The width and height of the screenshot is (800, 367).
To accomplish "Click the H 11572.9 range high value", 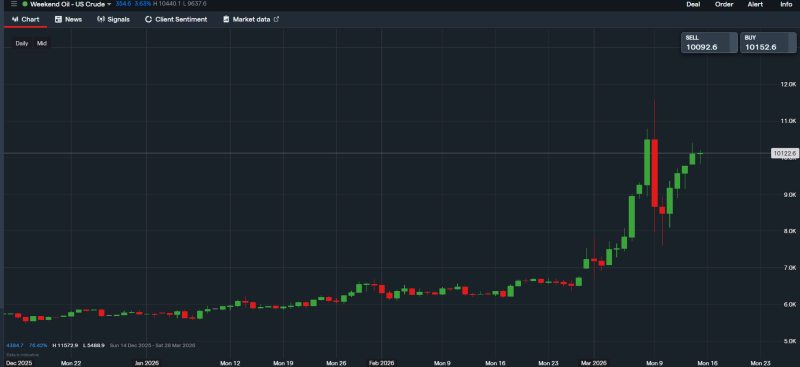I will 65,346.
